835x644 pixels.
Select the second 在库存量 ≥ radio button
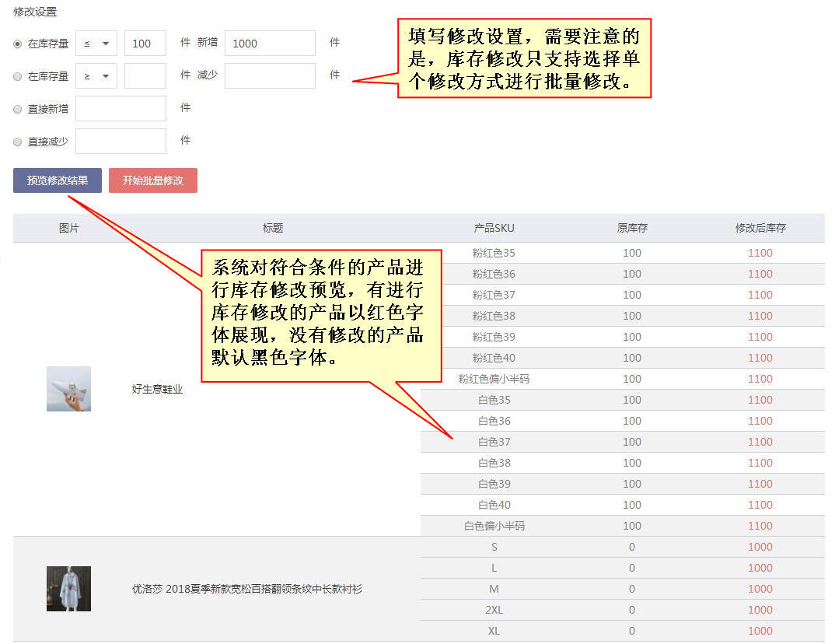18,76
